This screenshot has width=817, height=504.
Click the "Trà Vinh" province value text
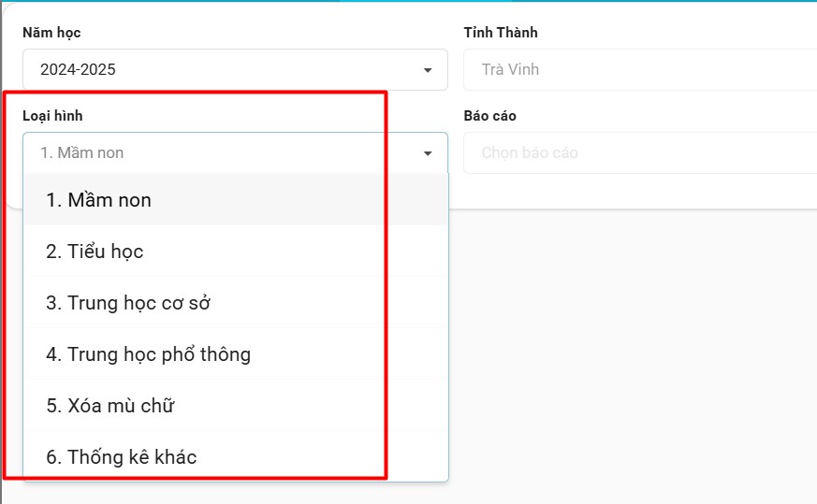[x=510, y=69]
